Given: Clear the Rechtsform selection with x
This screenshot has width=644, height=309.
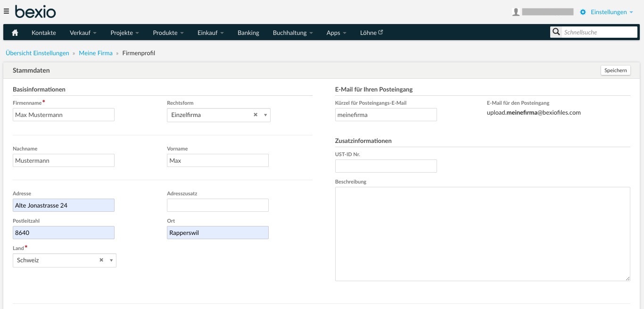Looking at the screenshot, I should click(256, 115).
